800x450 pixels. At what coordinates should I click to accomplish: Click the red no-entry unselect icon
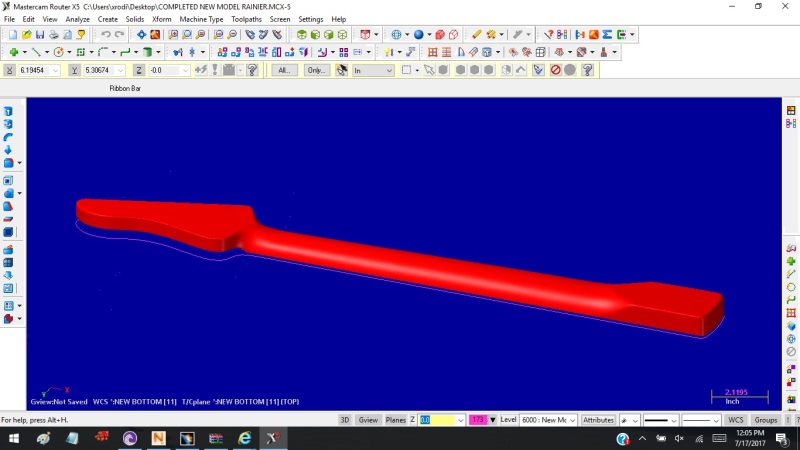(x=556, y=70)
